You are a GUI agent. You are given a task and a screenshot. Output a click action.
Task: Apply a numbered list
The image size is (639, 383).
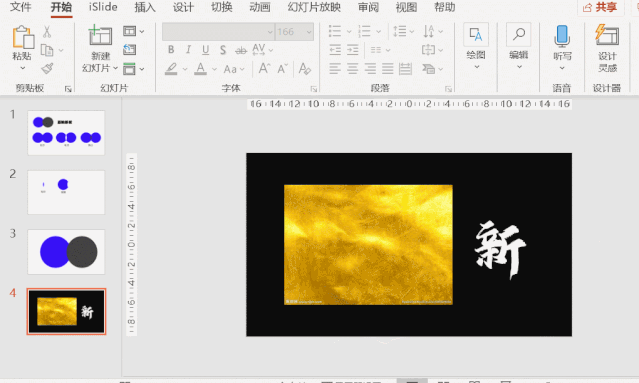click(x=364, y=31)
